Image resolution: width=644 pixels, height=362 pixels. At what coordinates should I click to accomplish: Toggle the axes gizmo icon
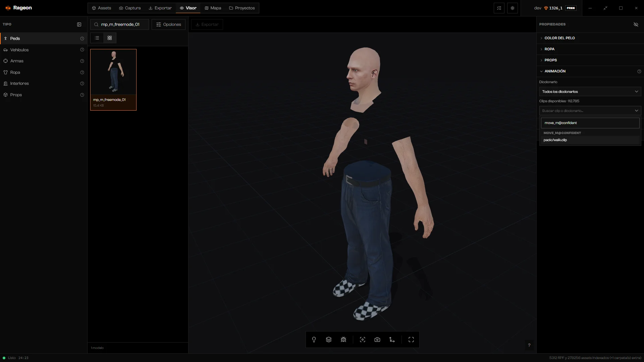[x=392, y=340]
